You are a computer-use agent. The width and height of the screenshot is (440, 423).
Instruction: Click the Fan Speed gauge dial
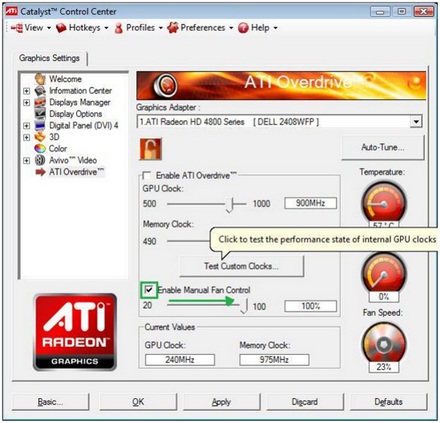click(384, 343)
